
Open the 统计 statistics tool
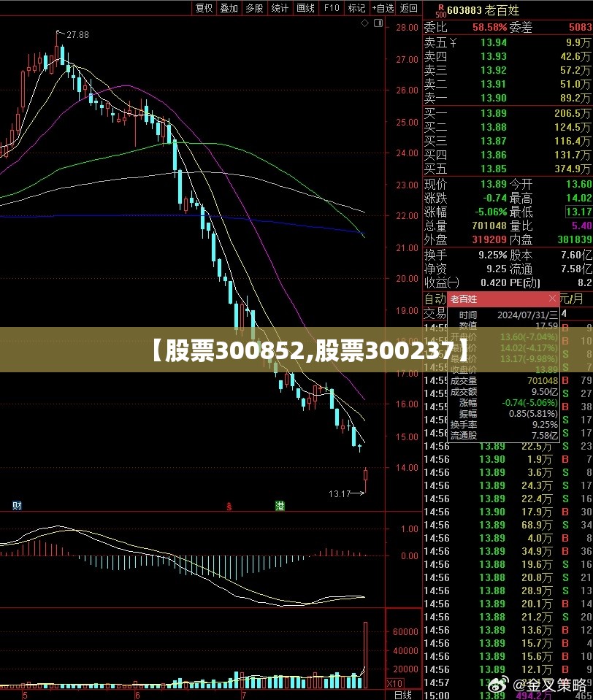[x=280, y=8]
